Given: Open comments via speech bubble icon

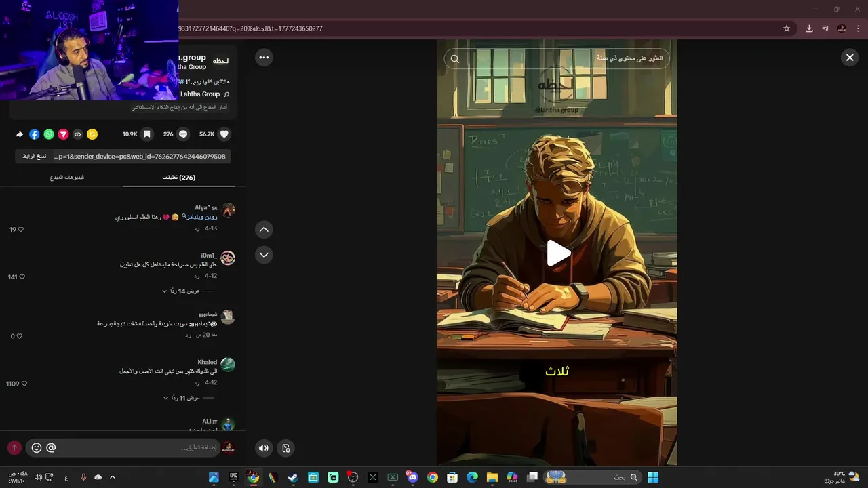Looking at the screenshot, I should [x=182, y=134].
